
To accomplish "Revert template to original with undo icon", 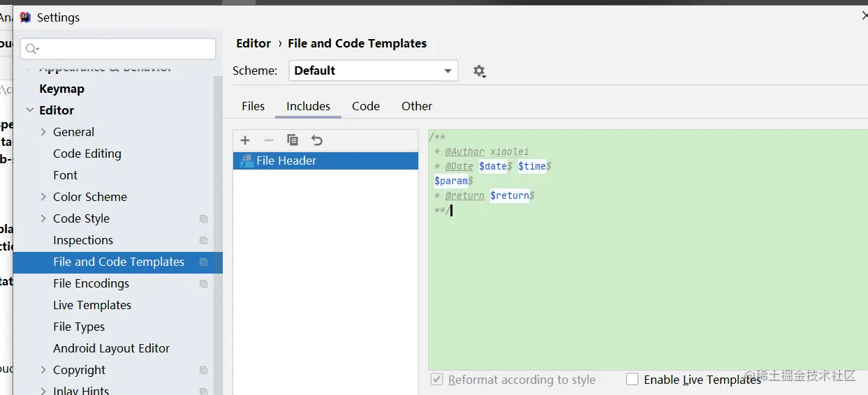I will (x=317, y=140).
